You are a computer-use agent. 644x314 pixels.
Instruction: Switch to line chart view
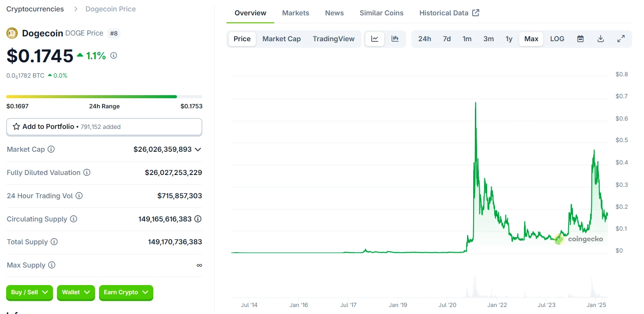pos(375,39)
